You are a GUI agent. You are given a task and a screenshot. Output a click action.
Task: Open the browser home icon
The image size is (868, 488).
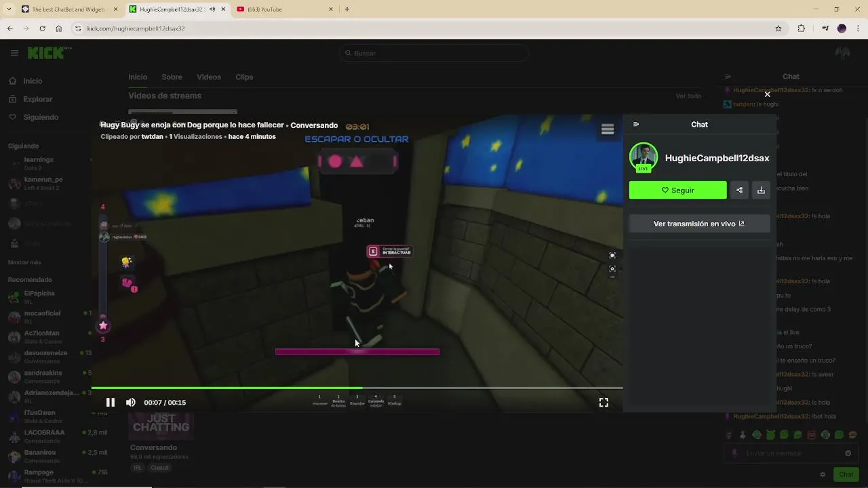(59, 28)
